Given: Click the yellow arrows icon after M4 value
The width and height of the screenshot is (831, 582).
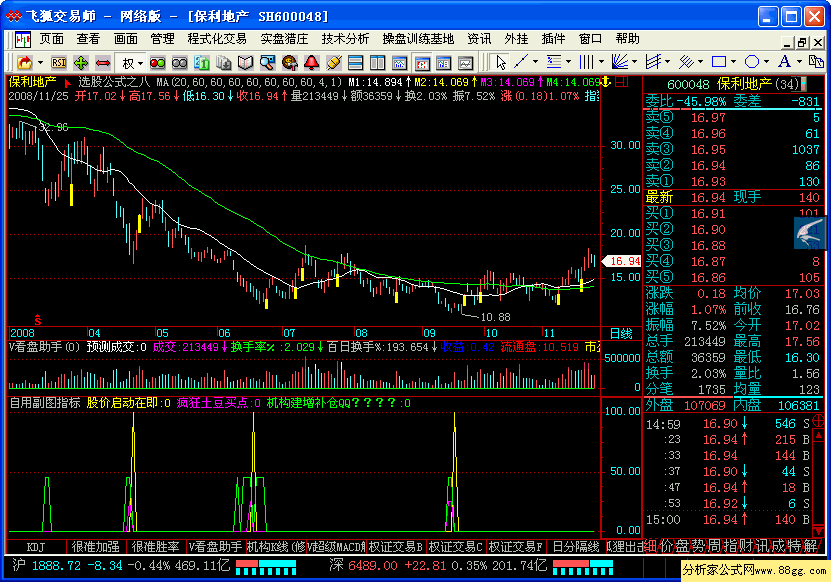Looking at the screenshot, I should 606,82.
